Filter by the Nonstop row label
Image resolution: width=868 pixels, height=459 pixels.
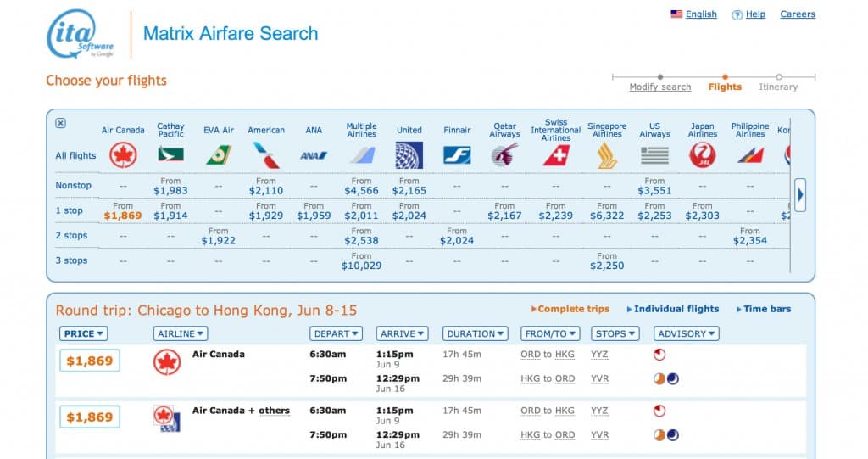pos(73,185)
